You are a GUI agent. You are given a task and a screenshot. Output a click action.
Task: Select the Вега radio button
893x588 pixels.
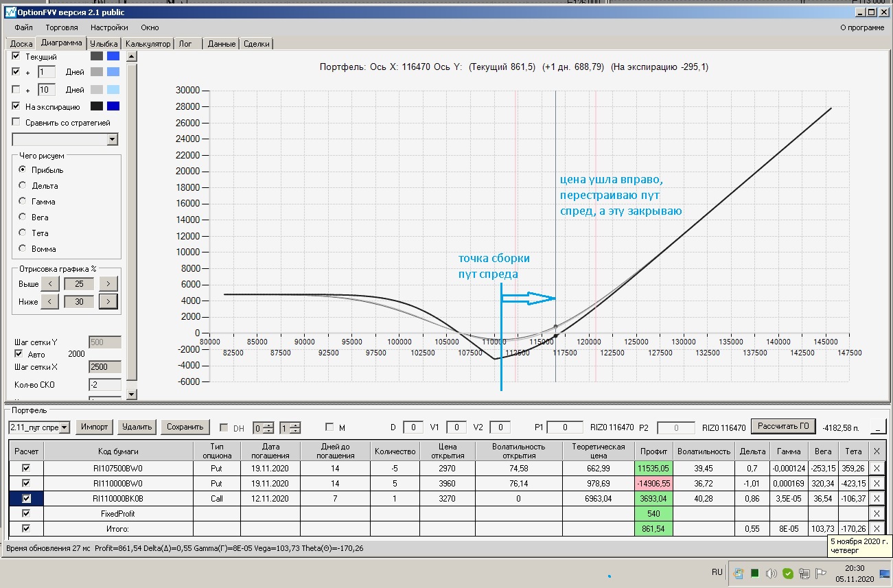coord(23,217)
